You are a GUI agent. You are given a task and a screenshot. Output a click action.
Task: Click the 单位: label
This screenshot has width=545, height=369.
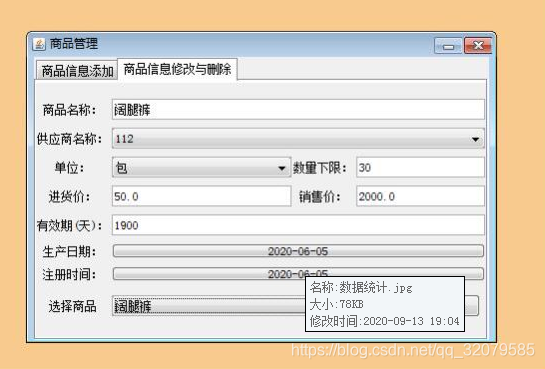click(x=69, y=168)
